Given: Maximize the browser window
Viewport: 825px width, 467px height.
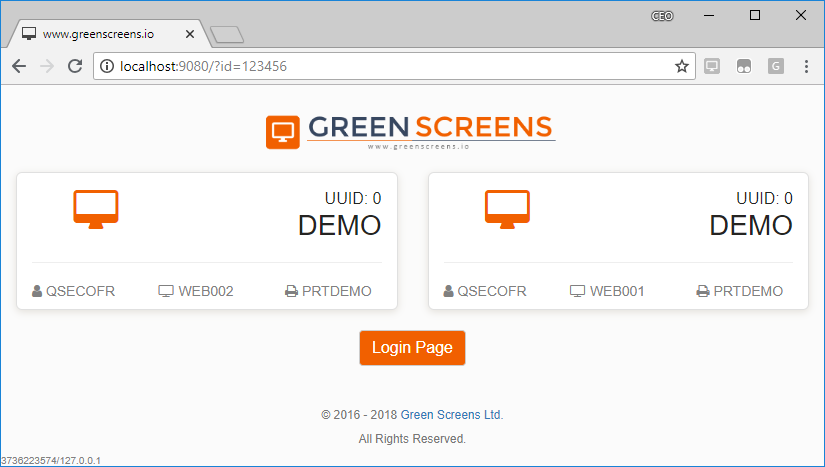Looking at the screenshot, I should pyautogui.click(x=754, y=15).
